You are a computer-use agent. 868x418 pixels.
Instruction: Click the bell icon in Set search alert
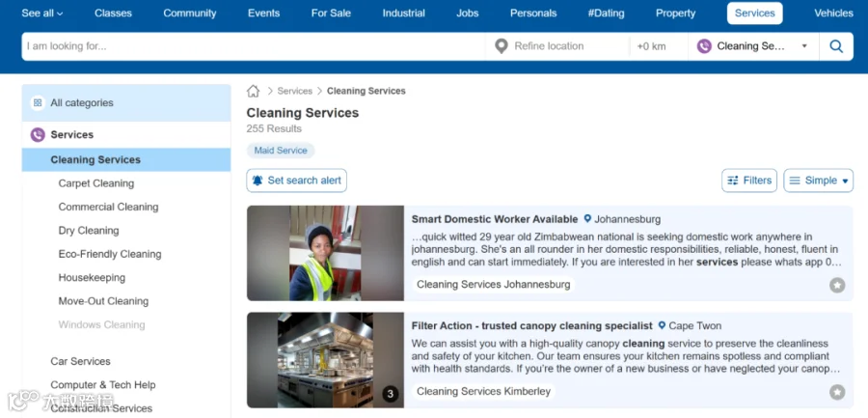[x=258, y=181]
